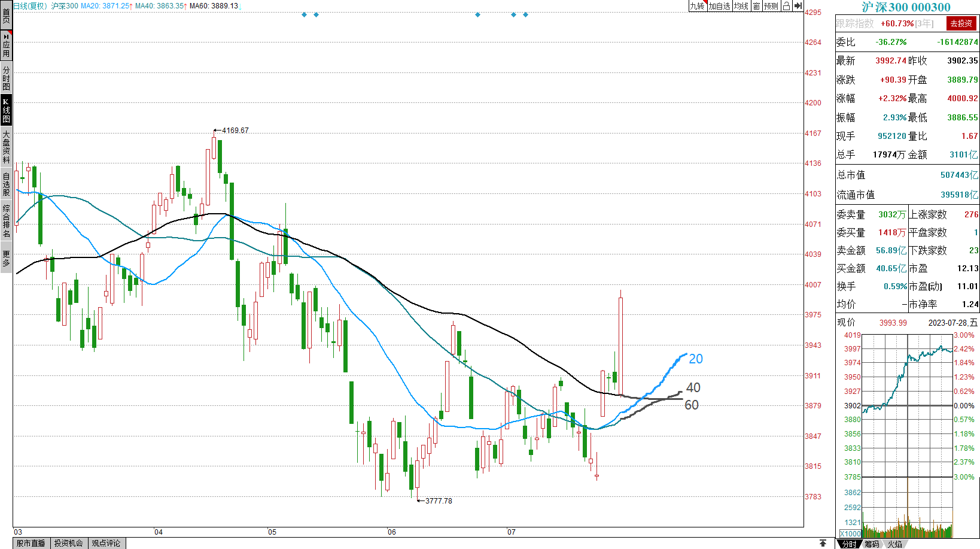Click the red 去投资 button
The image size is (980, 549).
961,23
